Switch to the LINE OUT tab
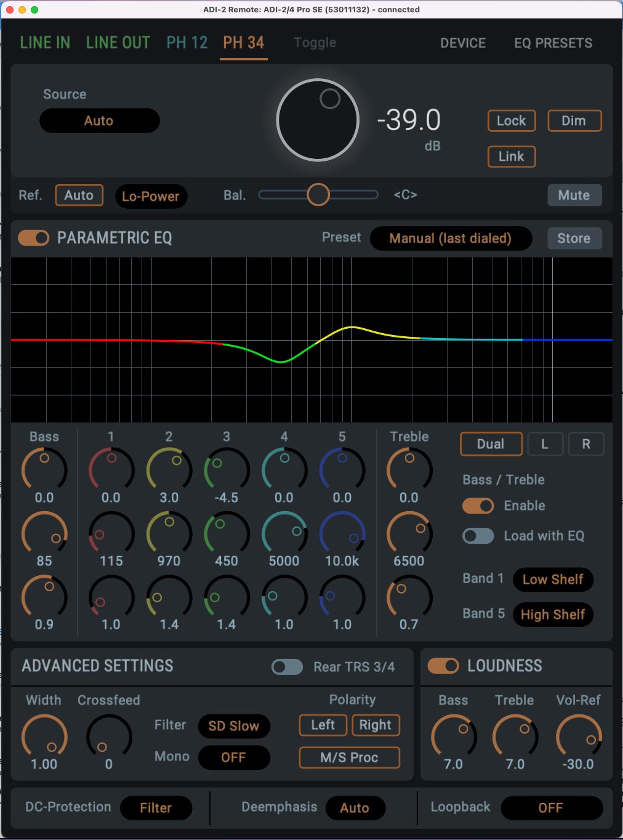The width and height of the screenshot is (623, 840). tap(118, 42)
